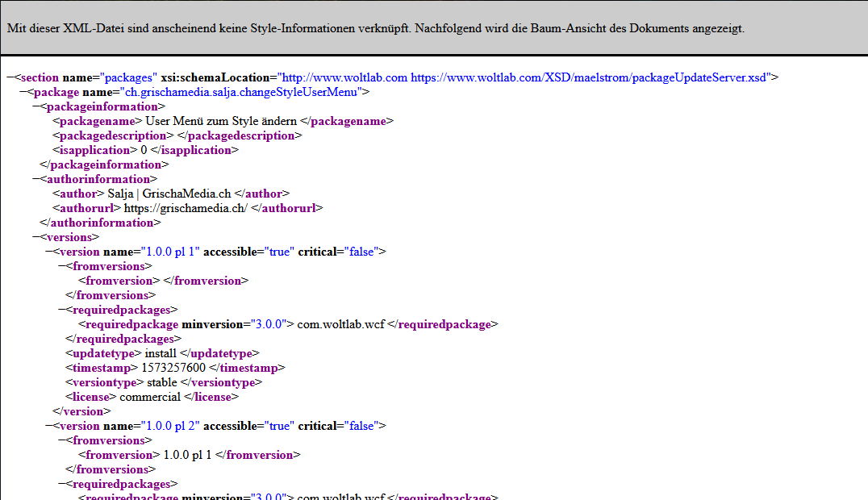This screenshot has height=500, width=868.
Task: Click the first com.woltlab.wcf required package text
Action: [341, 325]
